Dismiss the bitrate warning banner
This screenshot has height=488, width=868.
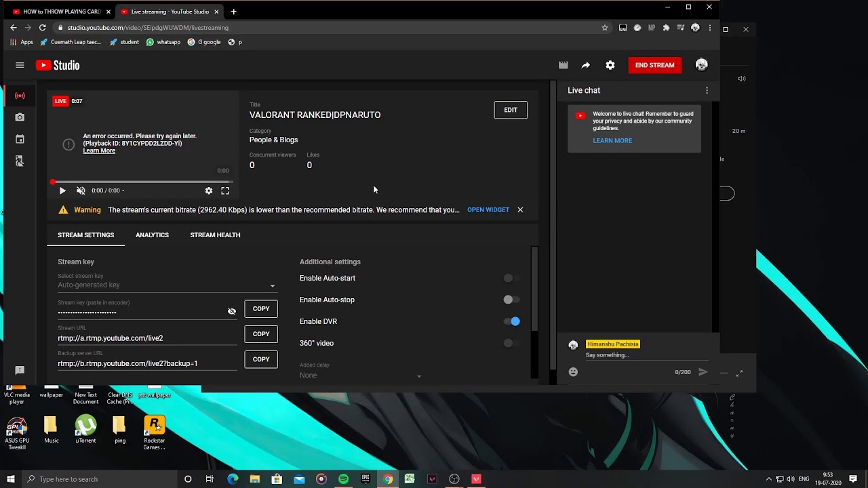[x=520, y=210]
